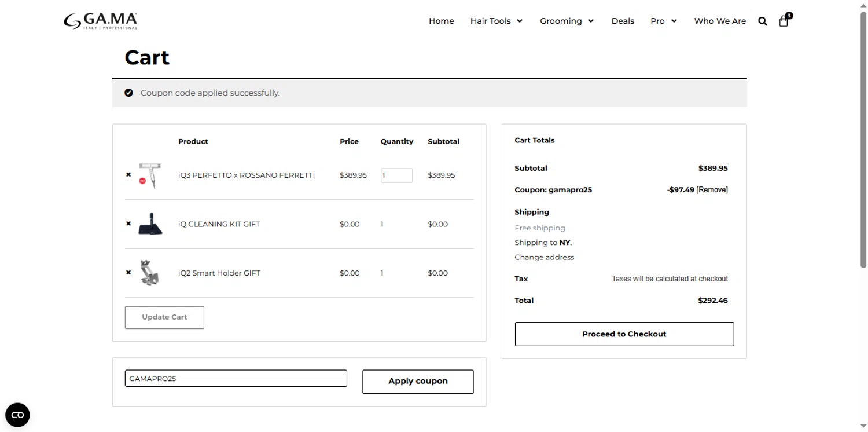Click the iQ Cleaning Kit thumbnail
This screenshot has width=868, height=432.
150,224
